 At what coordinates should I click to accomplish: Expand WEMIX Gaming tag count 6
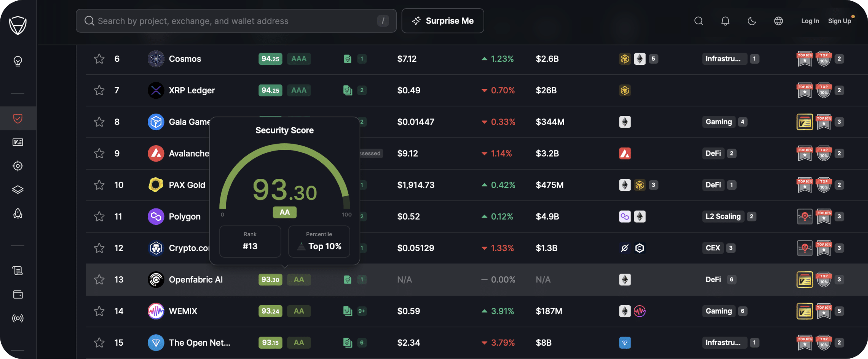click(742, 311)
